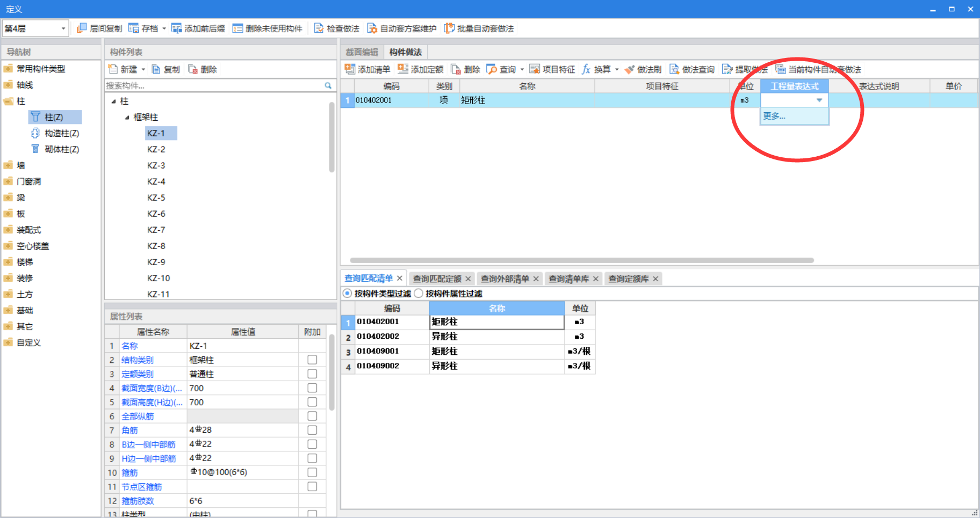Click the 添加前后缀 icon
Screen dimensions: 980x518
[x=177, y=28]
